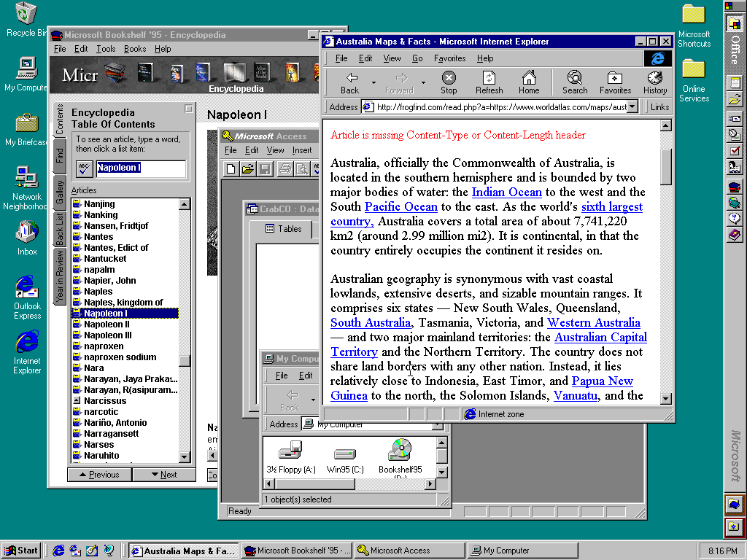Open Favorites toolbar button in Internet Explorer

click(615, 82)
